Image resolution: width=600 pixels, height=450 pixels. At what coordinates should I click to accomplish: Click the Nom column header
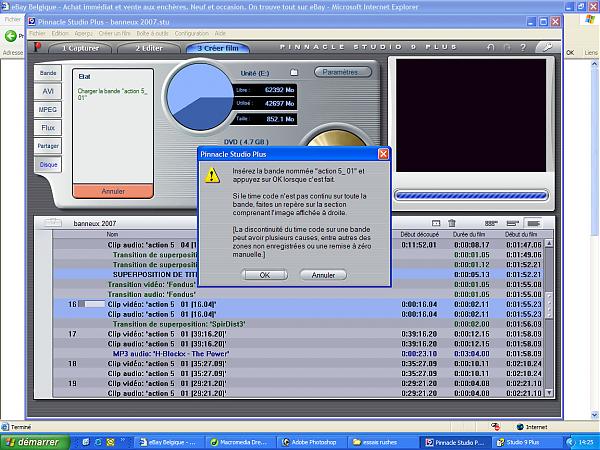(112, 234)
